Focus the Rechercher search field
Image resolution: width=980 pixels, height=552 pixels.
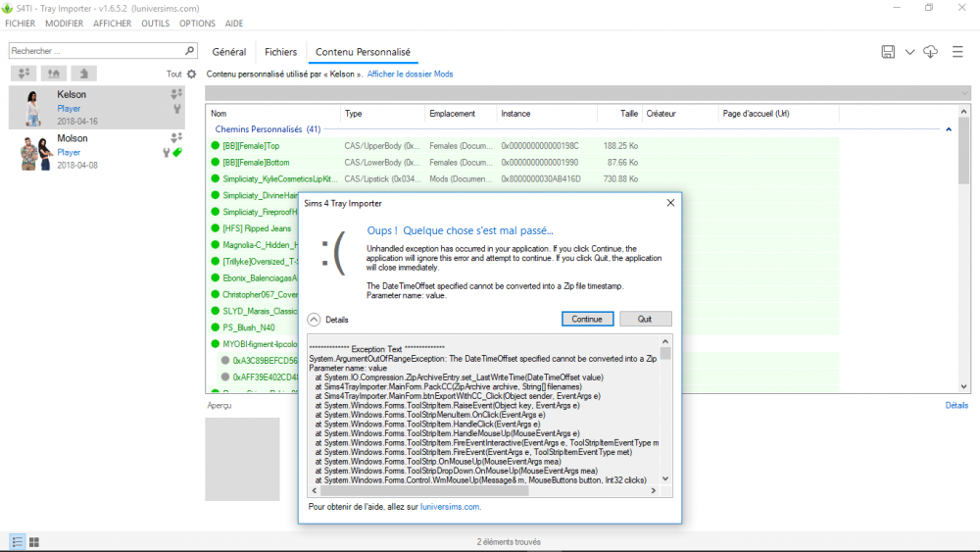point(97,51)
